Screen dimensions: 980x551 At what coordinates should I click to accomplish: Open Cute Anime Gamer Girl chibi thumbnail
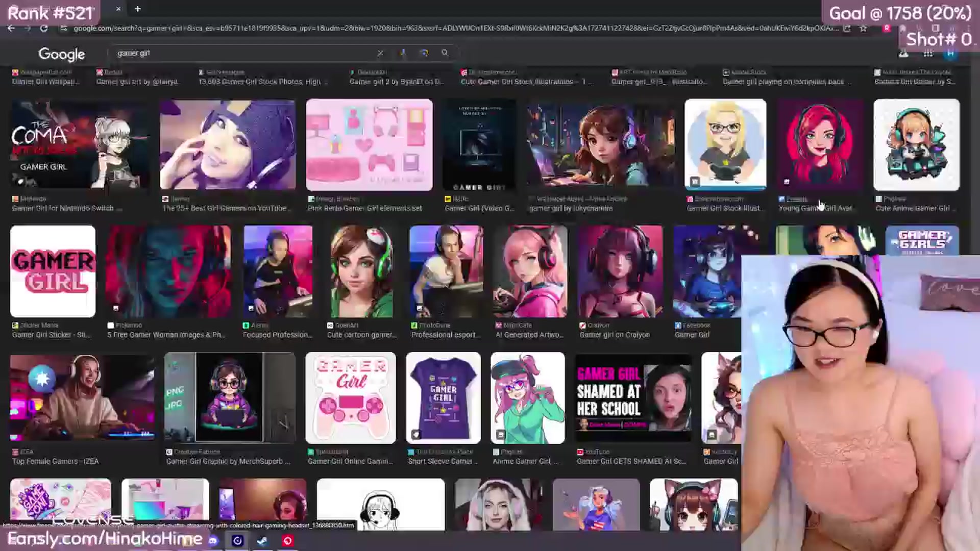click(x=917, y=144)
